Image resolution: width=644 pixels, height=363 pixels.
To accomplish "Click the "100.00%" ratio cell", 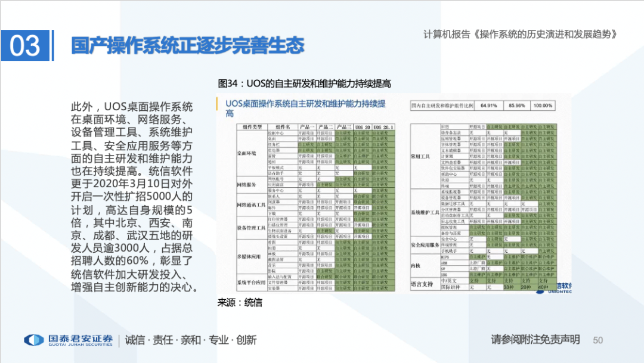I will 543,106.
